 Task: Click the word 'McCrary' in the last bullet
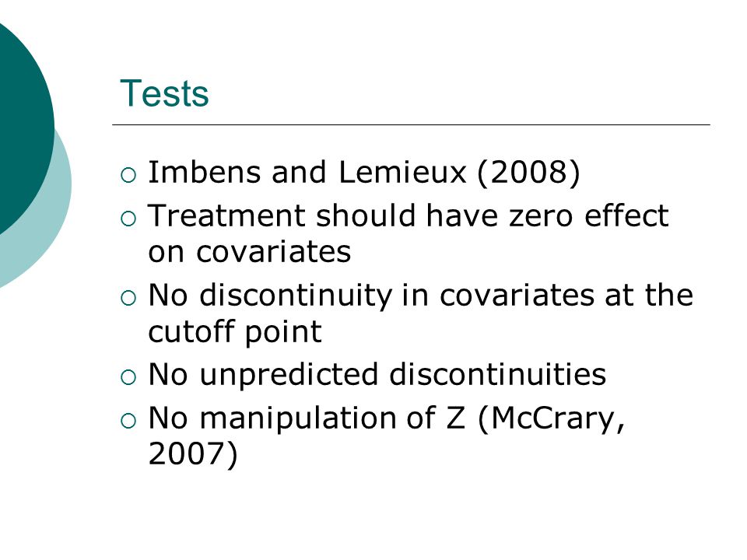click(x=552, y=419)
